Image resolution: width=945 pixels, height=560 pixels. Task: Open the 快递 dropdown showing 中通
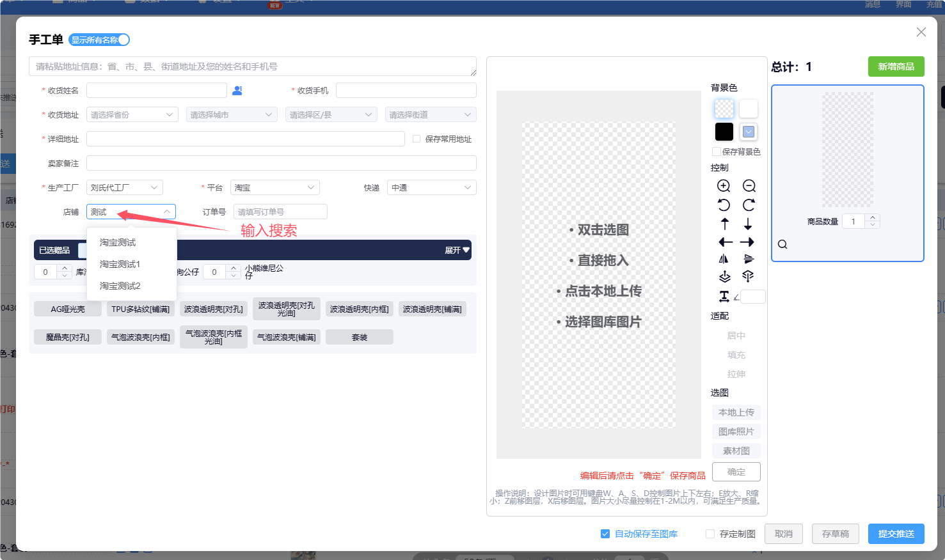[431, 187]
